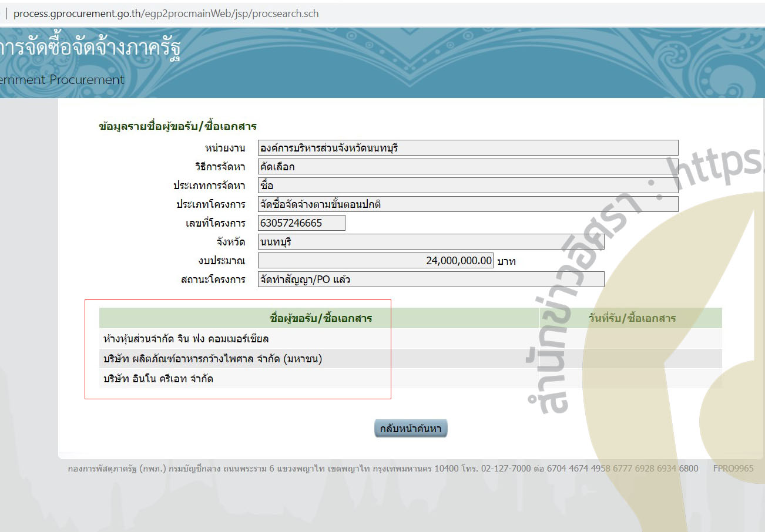The width and height of the screenshot is (765, 532).
Task: Select row บริษัท อินโน ครีเอท จำกัด
Action: 158,379
